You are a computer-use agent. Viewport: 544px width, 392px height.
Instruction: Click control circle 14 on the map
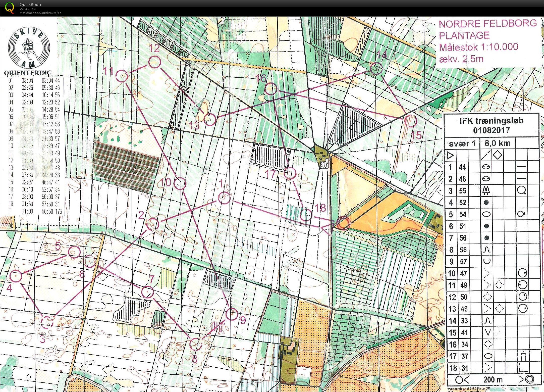point(376,68)
